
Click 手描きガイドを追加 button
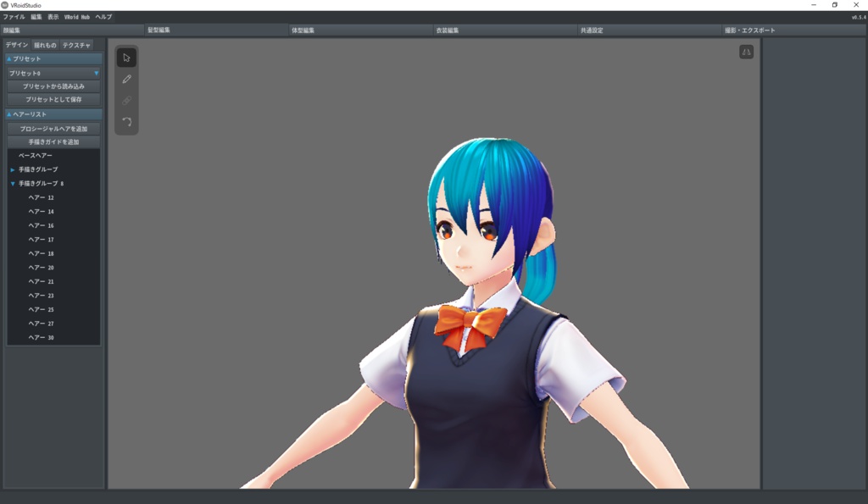53,142
